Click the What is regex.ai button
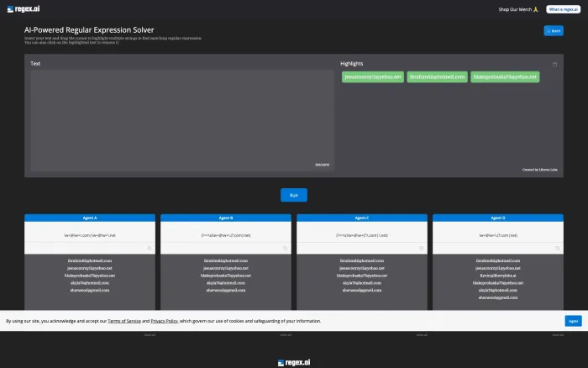 click(x=564, y=9)
